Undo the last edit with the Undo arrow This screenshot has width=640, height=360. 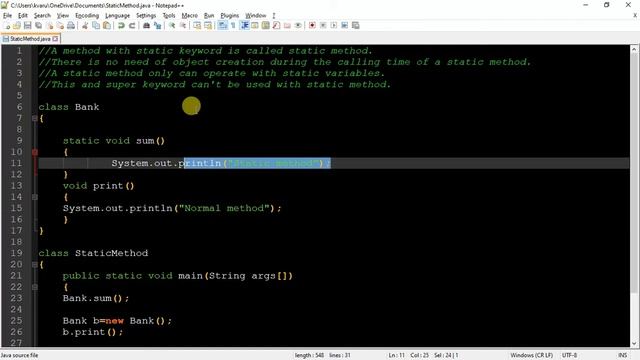(x=121, y=25)
